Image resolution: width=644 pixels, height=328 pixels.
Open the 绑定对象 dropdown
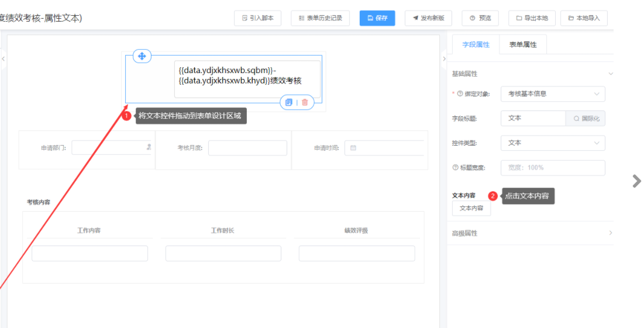click(552, 94)
